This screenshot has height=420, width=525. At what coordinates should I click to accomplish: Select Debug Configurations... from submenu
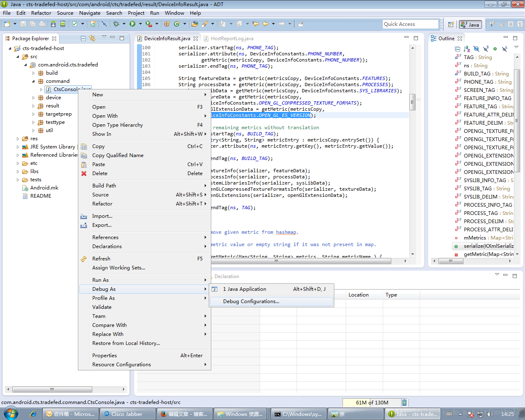click(x=251, y=301)
